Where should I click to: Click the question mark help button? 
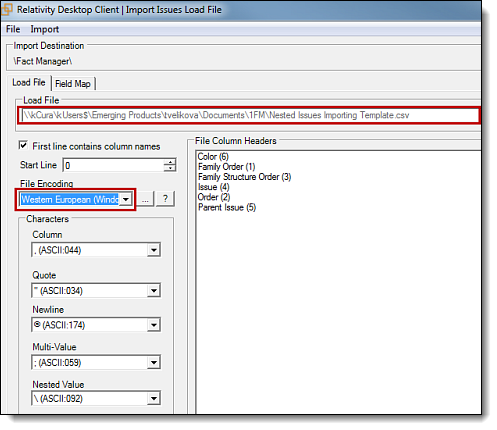coord(165,199)
